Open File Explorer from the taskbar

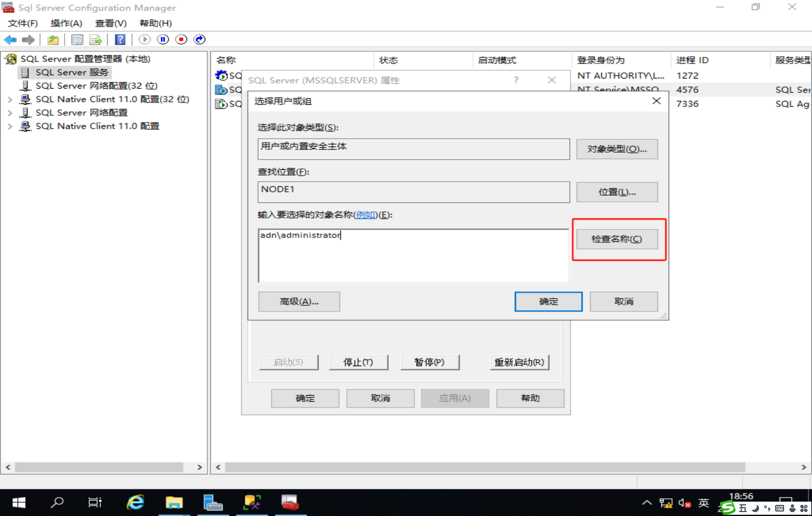(x=174, y=503)
